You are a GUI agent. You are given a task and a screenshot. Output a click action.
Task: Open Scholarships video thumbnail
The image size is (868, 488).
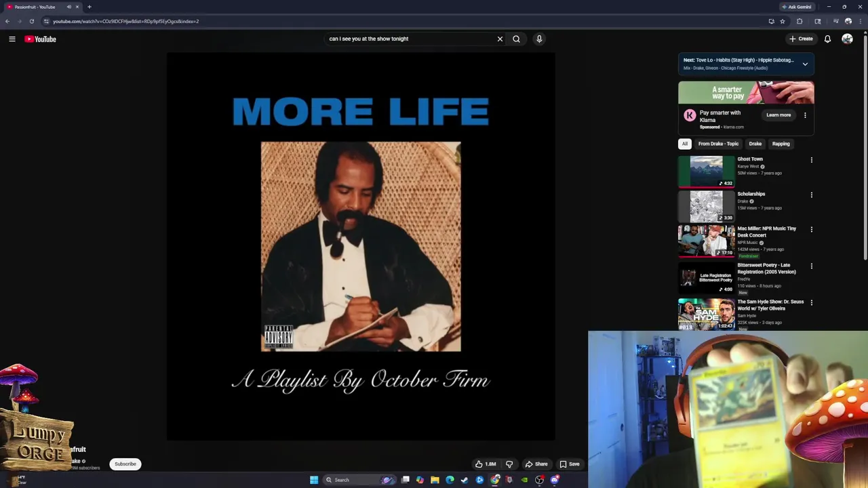coord(707,206)
